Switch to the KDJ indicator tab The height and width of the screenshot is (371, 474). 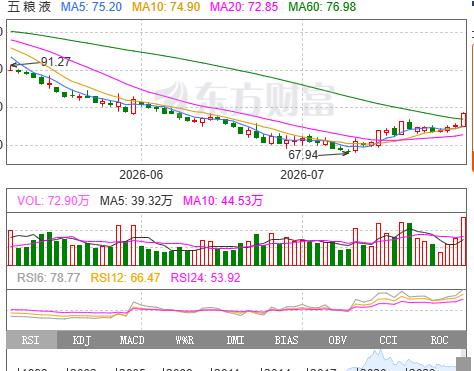pyautogui.click(x=82, y=340)
